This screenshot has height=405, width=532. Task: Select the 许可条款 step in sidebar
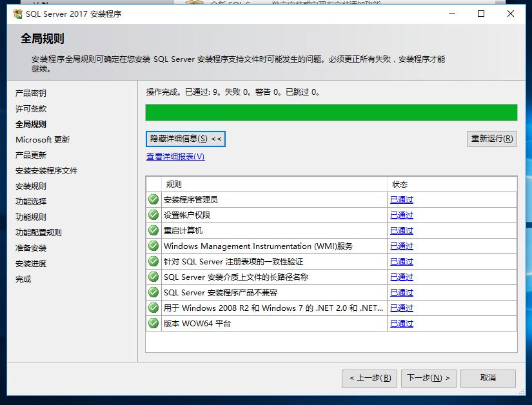[x=31, y=109]
